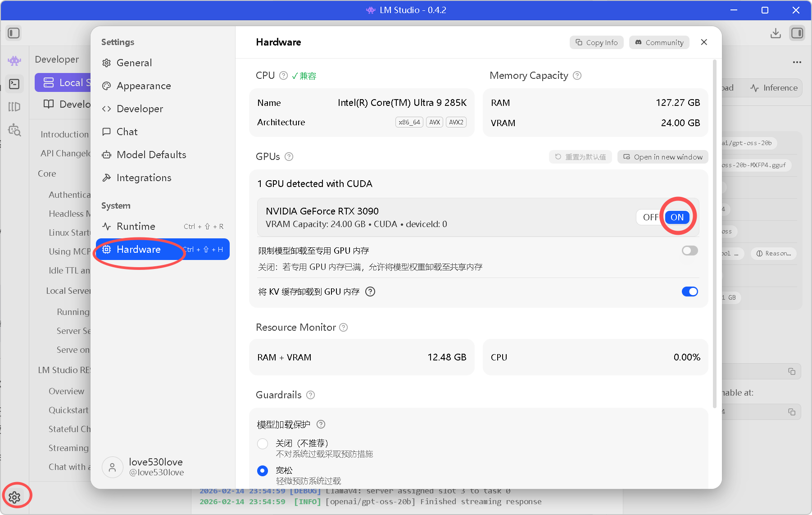Toggle 限制模型卸载至专用 GPU 内存 switch
This screenshot has height=515, width=812.
[x=690, y=251]
